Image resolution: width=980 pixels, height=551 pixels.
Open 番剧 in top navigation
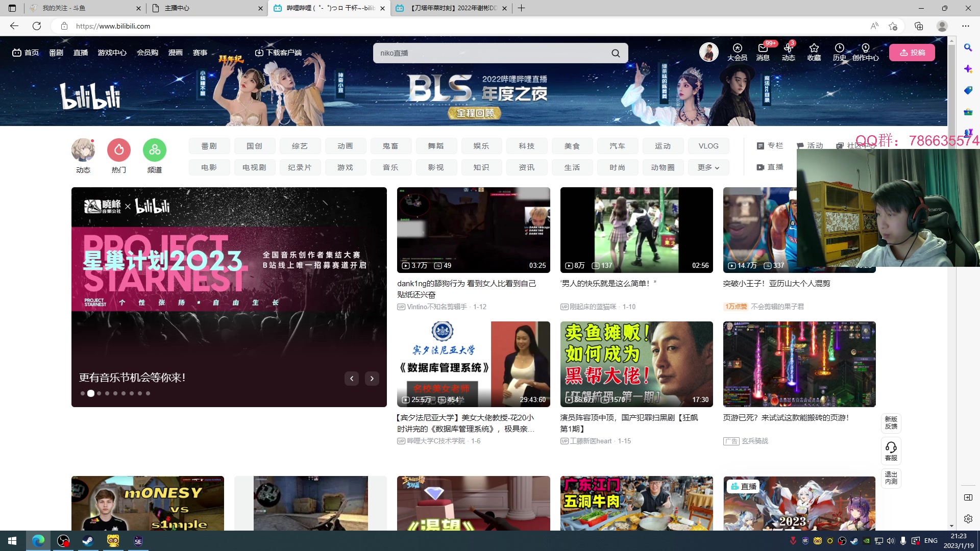tap(56, 53)
